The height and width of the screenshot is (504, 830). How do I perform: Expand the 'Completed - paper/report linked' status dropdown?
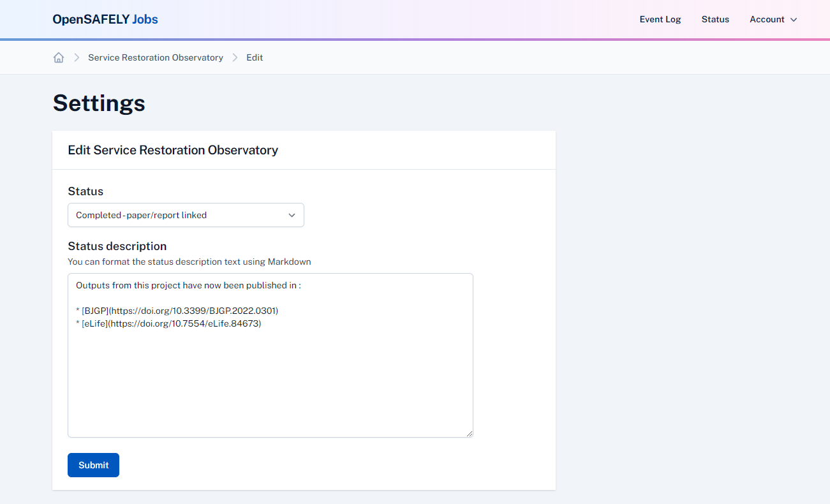(x=186, y=215)
